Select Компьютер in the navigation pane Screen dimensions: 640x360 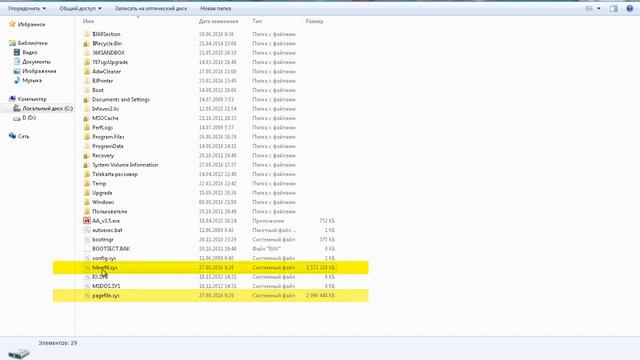pyautogui.click(x=32, y=99)
